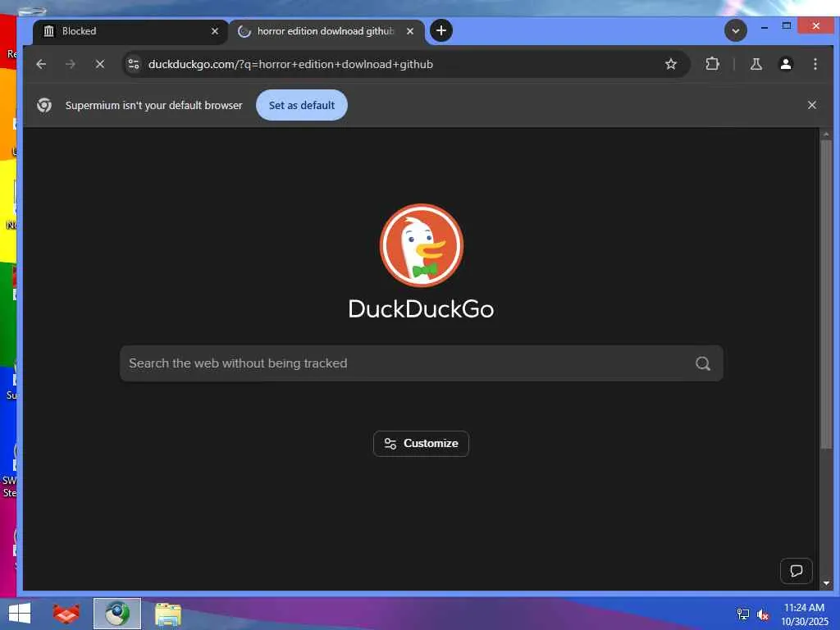The width and height of the screenshot is (840, 630).
Task: Open the Extensions puzzle icon
Action: click(x=712, y=64)
